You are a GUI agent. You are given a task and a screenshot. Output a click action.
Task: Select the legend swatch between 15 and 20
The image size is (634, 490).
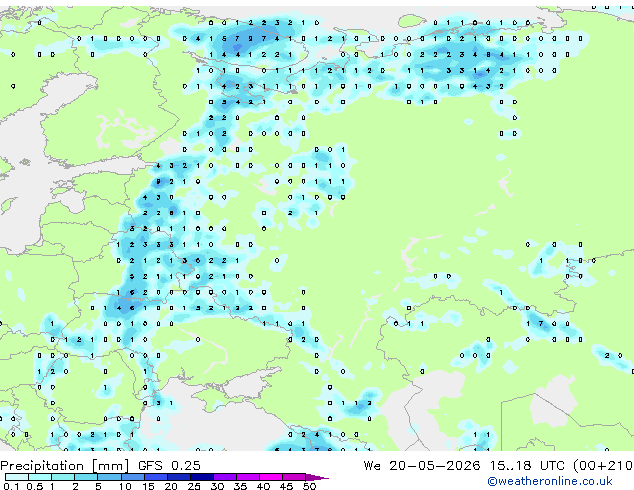click(156, 477)
